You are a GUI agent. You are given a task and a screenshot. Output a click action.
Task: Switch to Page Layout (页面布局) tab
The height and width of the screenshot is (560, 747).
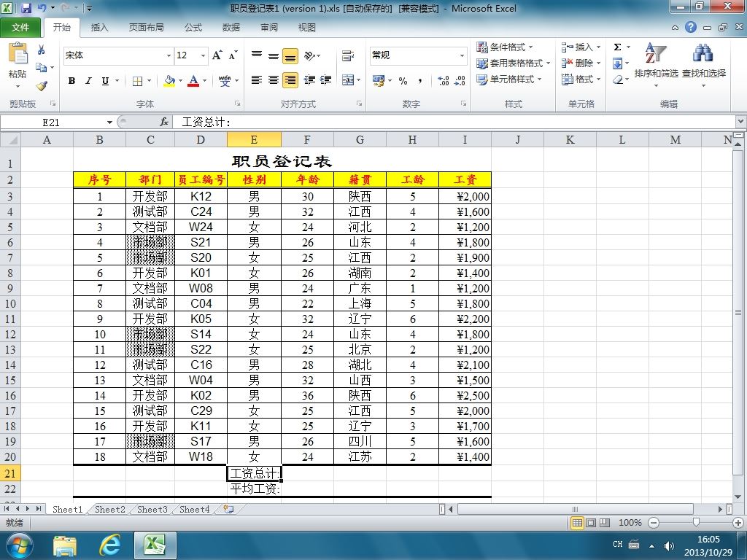(x=146, y=28)
